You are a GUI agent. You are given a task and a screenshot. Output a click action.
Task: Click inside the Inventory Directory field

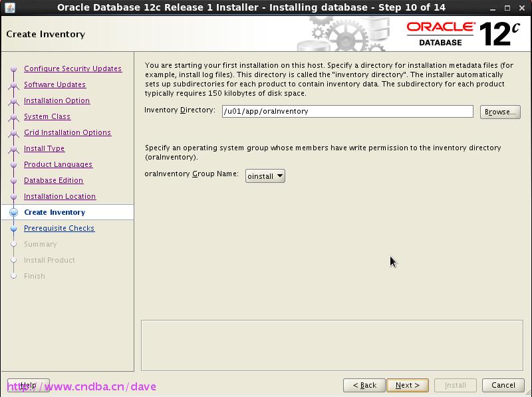coord(347,111)
